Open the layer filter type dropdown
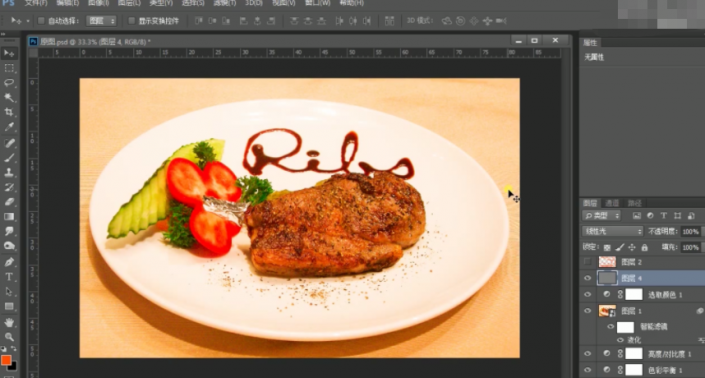 (x=602, y=216)
